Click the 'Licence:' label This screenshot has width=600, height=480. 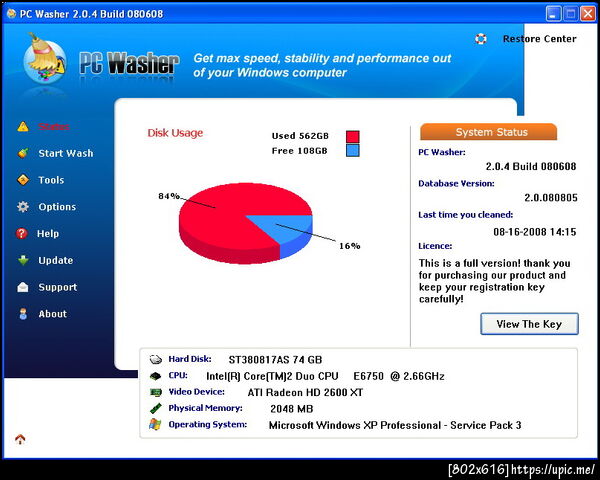click(435, 246)
